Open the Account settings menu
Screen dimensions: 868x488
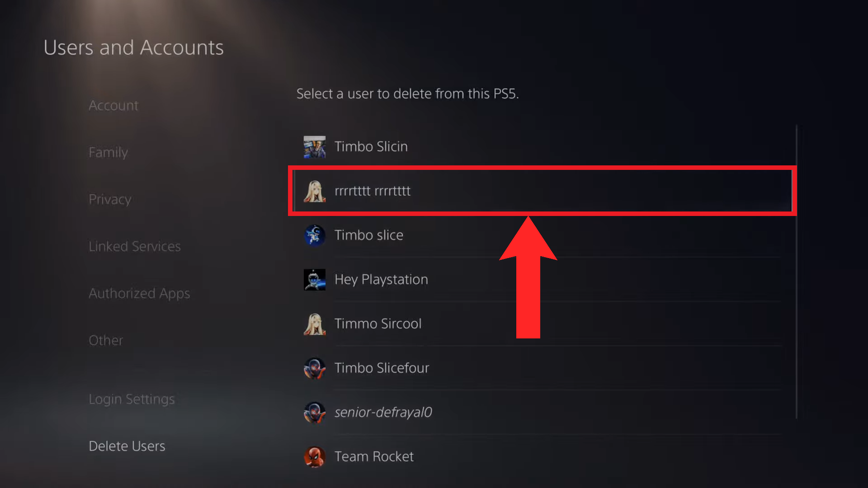tap(113, 105)
